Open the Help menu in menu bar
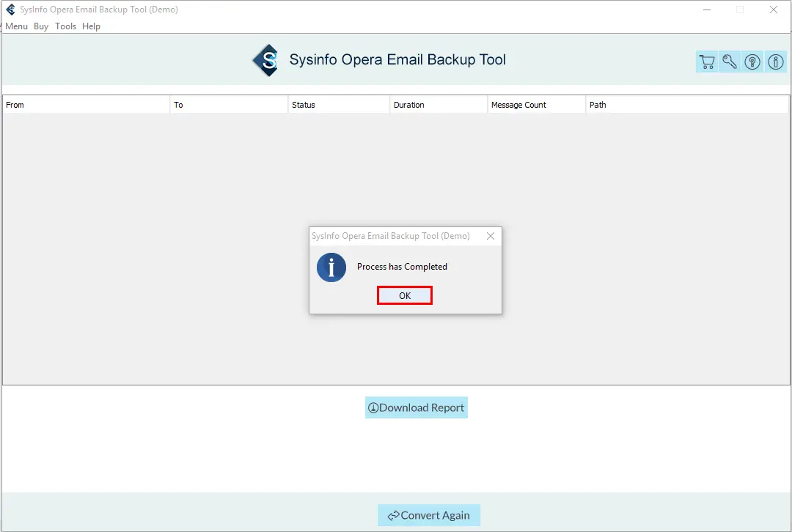Screen dimensions: 792x532 click(91, 26)
